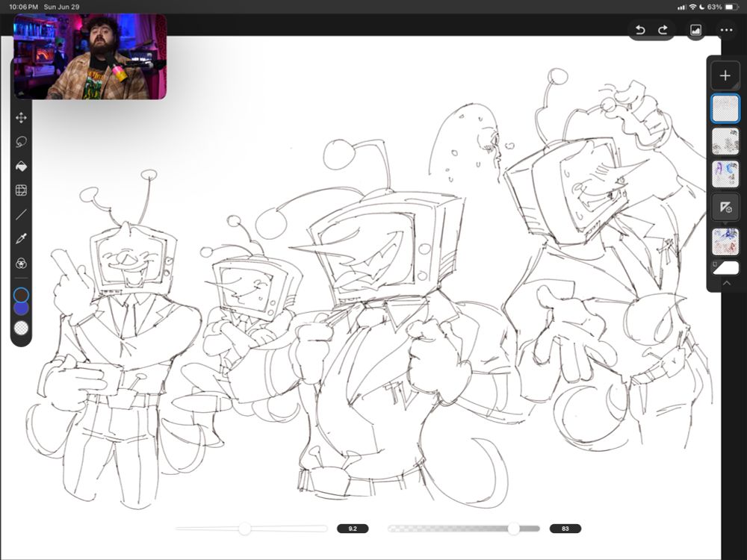The height and width of the screenshot is (560, 747).
Task: Redo the undone stroke
Action: pyautogui.click(x=663, y=30)
